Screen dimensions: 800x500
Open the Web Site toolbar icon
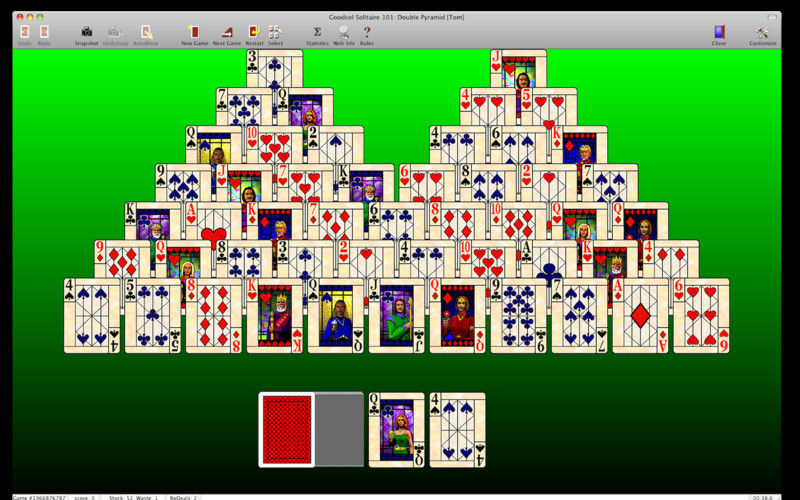(344, 32)
